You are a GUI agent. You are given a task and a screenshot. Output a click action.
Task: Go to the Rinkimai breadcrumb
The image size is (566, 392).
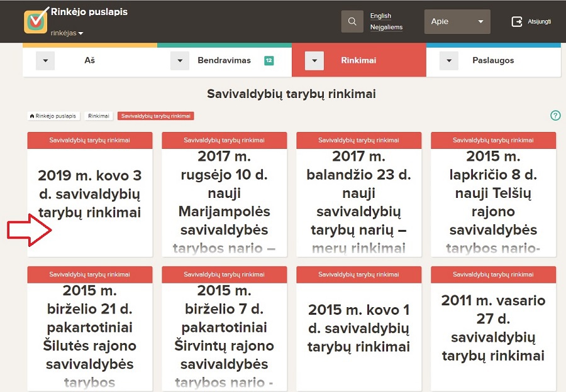tap(99, 116)
